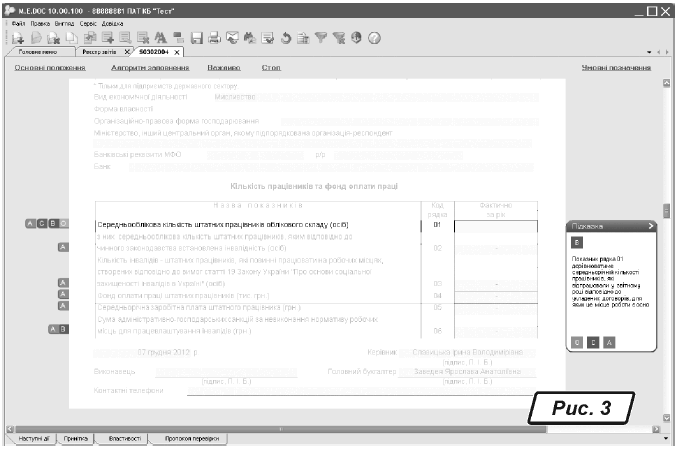Toggle badge 'B' beside row 06
Screen dimensions: 676x449
[64, 328]
